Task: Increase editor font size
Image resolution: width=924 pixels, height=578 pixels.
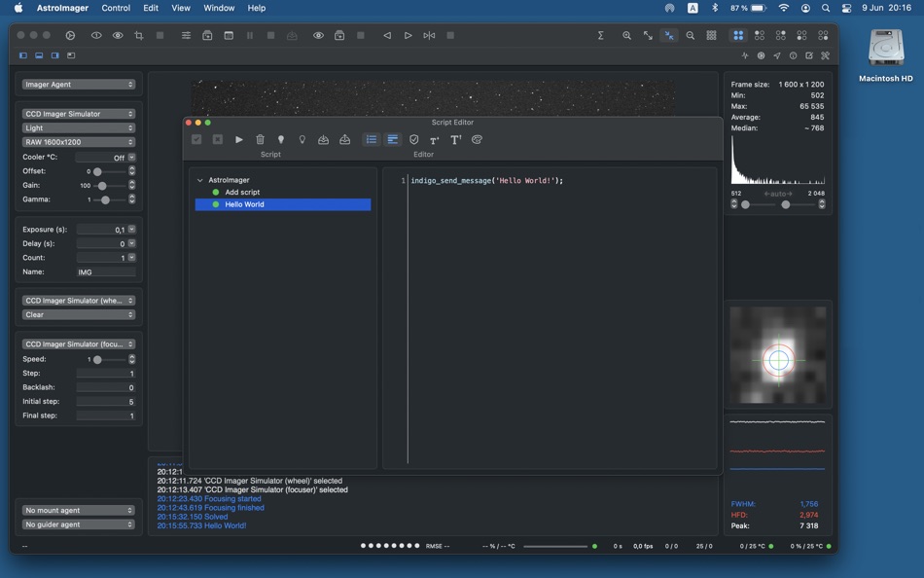Action: coord(455,139)
